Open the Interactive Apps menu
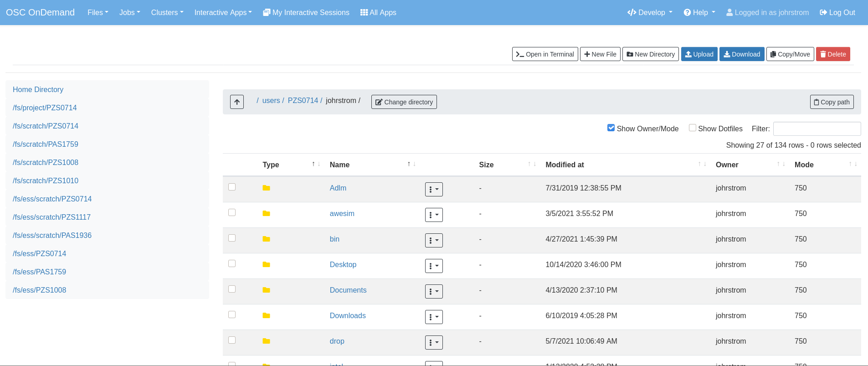 coord(223,13)
